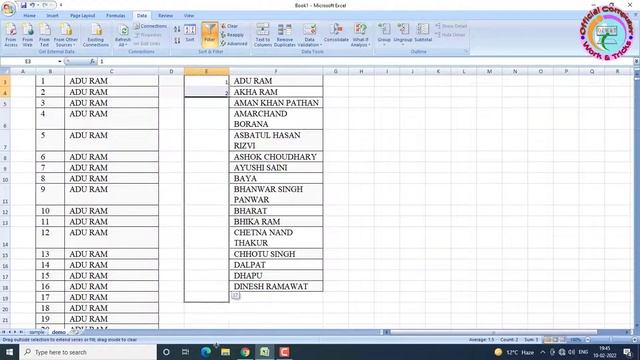Reapply the filter
Screen dimensions: 640x360
pos(233,35)
